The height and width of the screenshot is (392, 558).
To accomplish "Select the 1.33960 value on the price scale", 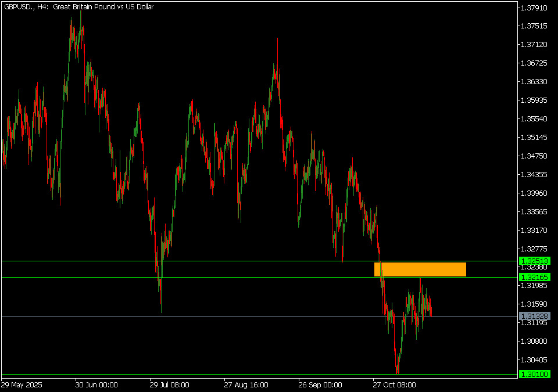I will click(535, 193).
